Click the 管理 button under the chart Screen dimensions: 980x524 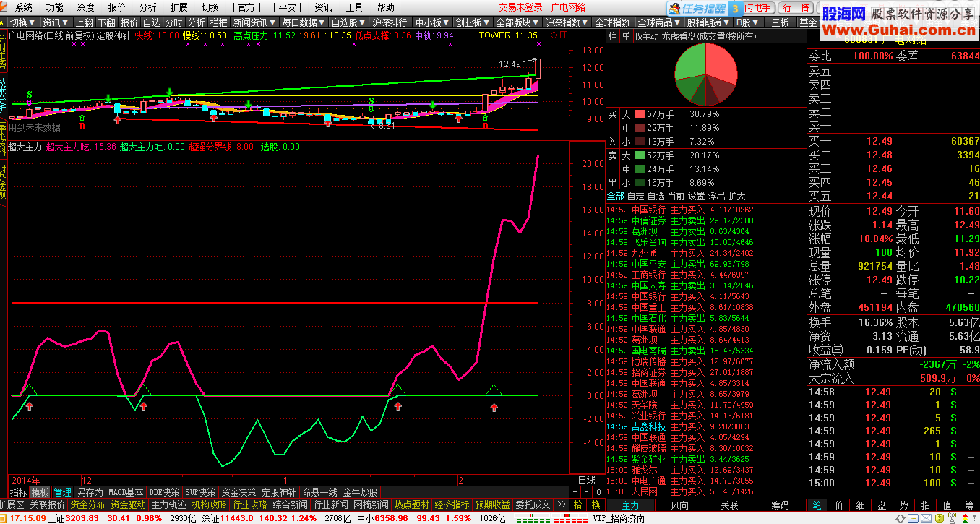(62, 492)
